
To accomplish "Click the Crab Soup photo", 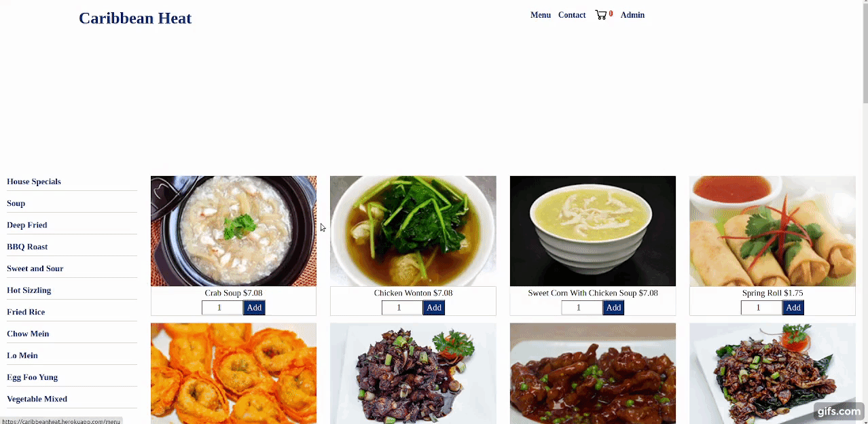I will [234, 231].
